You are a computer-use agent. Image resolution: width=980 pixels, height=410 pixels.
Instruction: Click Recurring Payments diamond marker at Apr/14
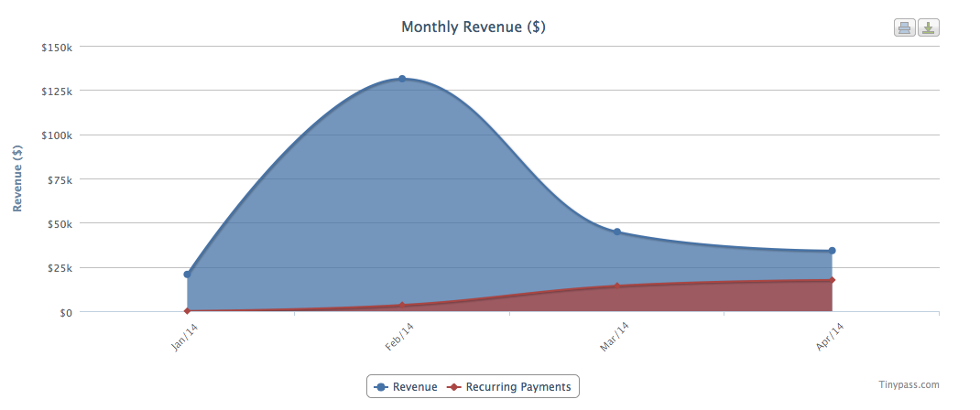832,280
